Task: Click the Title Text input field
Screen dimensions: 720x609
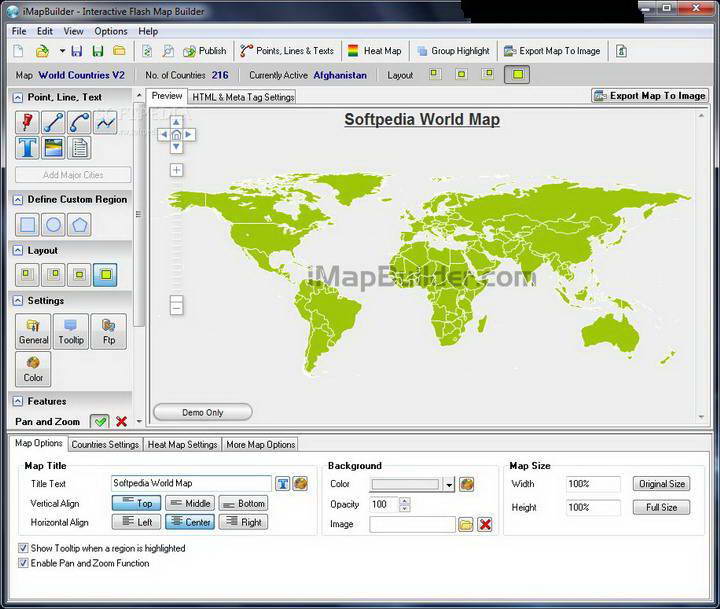Action: 191,483
